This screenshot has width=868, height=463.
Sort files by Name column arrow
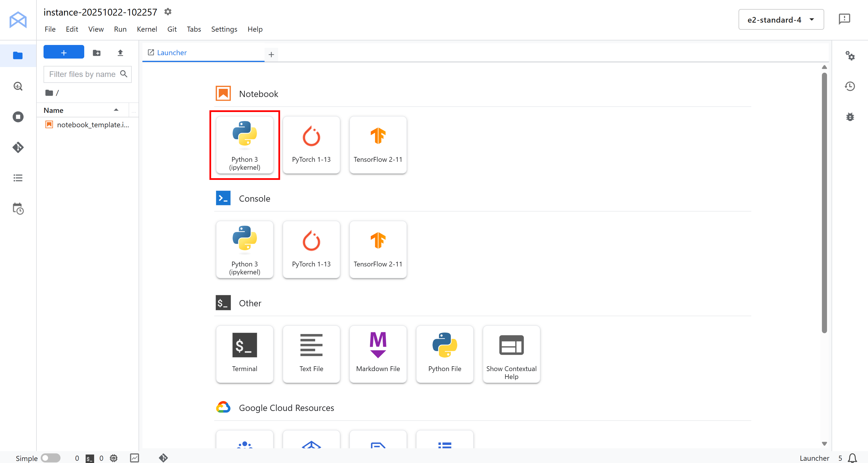coord(116,110)
